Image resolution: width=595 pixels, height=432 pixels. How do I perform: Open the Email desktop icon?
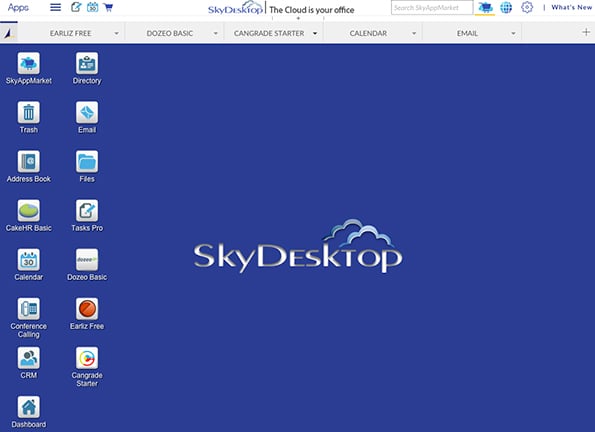click(x=87, y=112)
